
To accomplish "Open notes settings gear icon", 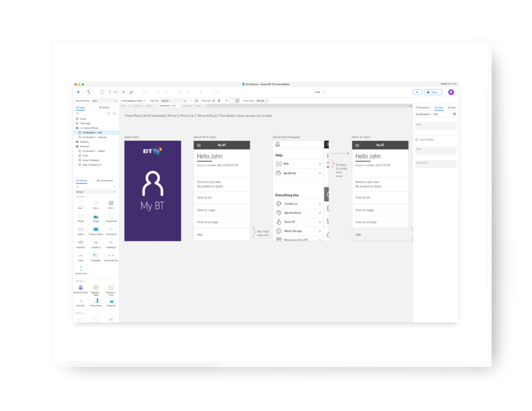I will [x=455, y=114].
